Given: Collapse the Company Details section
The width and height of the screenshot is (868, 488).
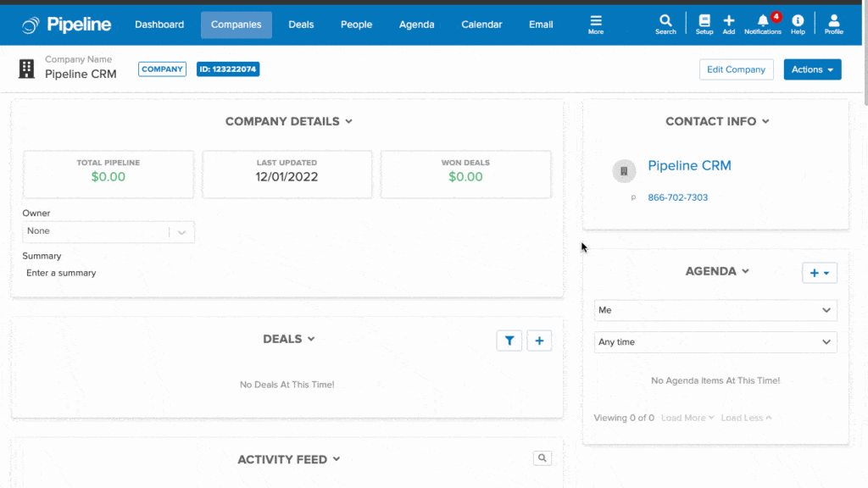Looking at the screenshot, I should pos(348,121).
